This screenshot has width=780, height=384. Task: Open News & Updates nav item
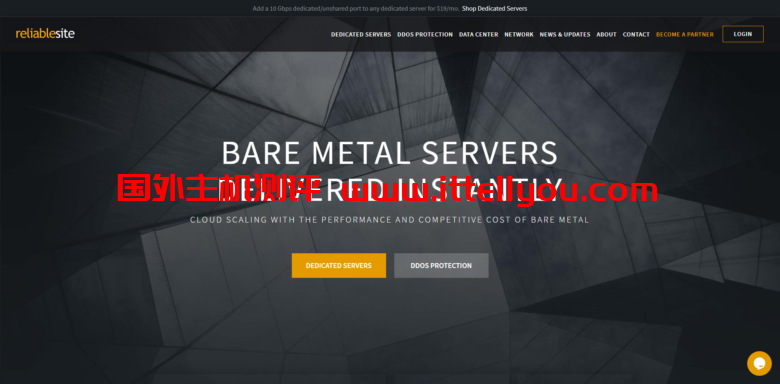tap(565, 34)
